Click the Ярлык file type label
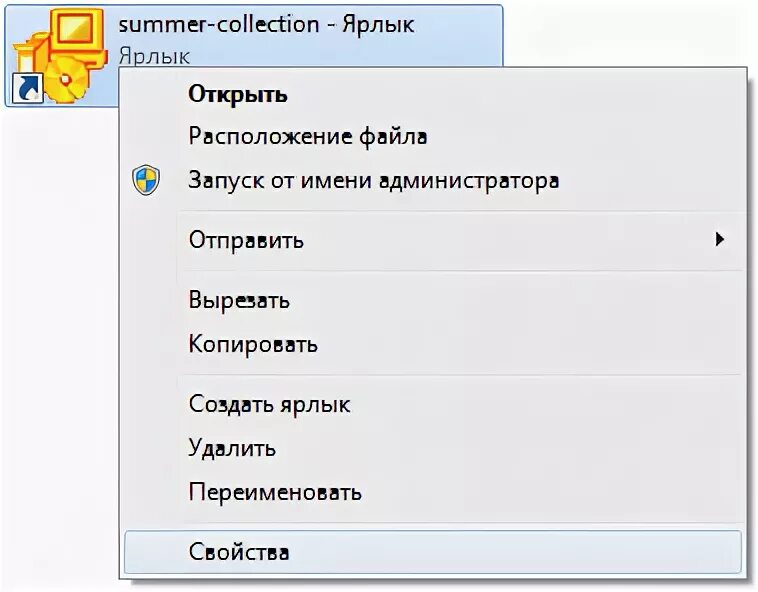Image resolution: width=758 pixels, height=592 pixels. point(154,55)
